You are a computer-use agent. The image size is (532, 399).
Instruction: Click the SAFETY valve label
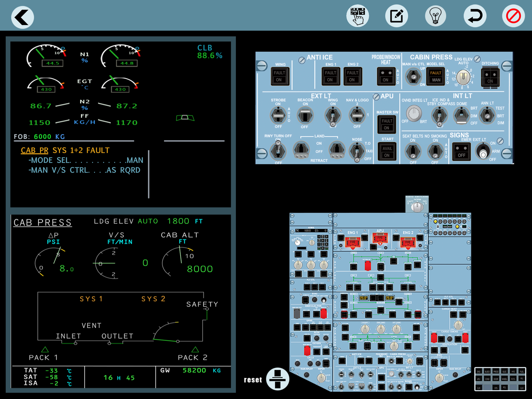tap(202, 304)
